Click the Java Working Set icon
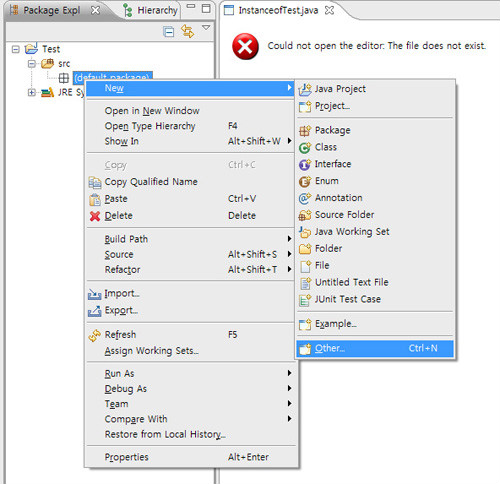This screenshot has height=484, width=500. (x=305, y=232)
